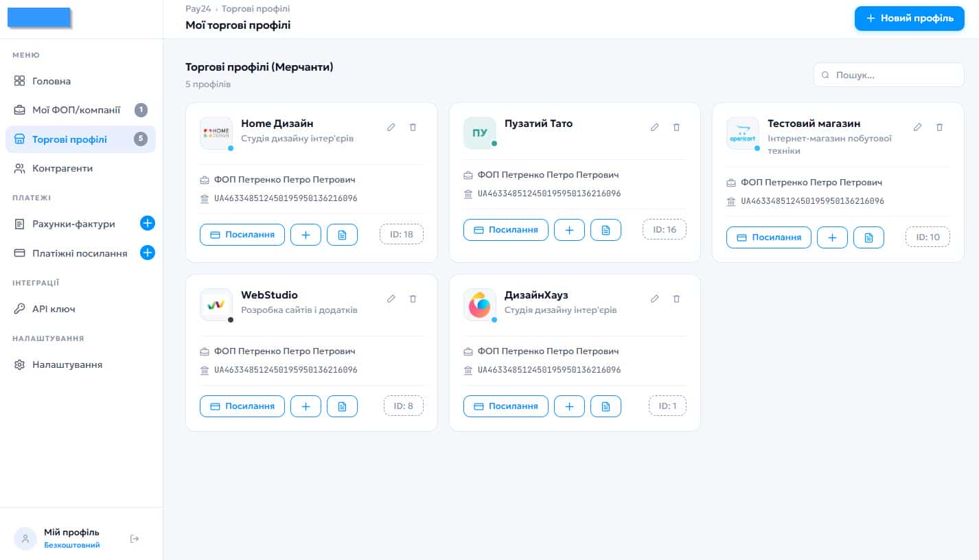Click the ID: 18 badge
The width and height of the screenshot is (979, 560).
click(402, 235)
